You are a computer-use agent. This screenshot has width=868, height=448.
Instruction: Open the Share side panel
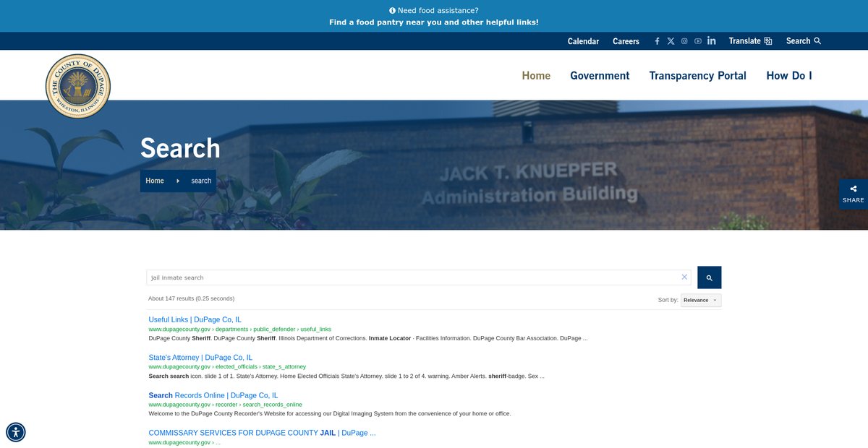853,194
